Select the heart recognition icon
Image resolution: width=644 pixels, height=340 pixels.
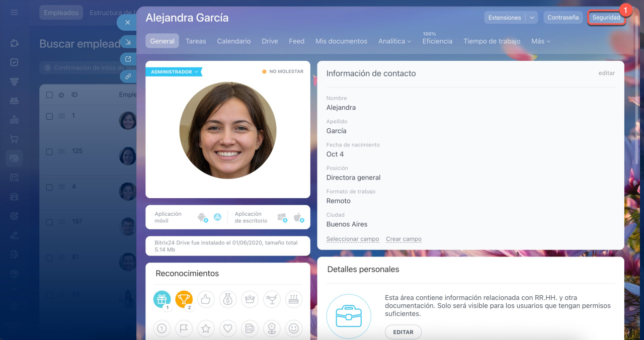click(228, 328)
